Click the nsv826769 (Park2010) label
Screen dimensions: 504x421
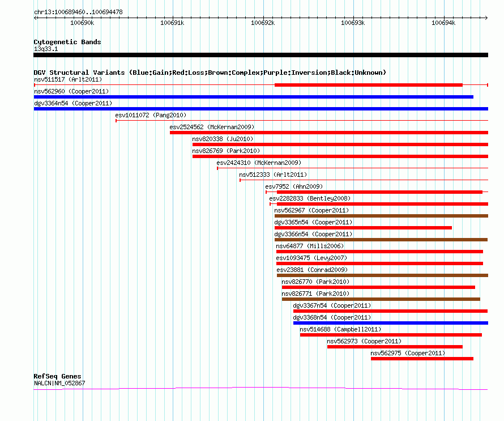coord(226,151)
